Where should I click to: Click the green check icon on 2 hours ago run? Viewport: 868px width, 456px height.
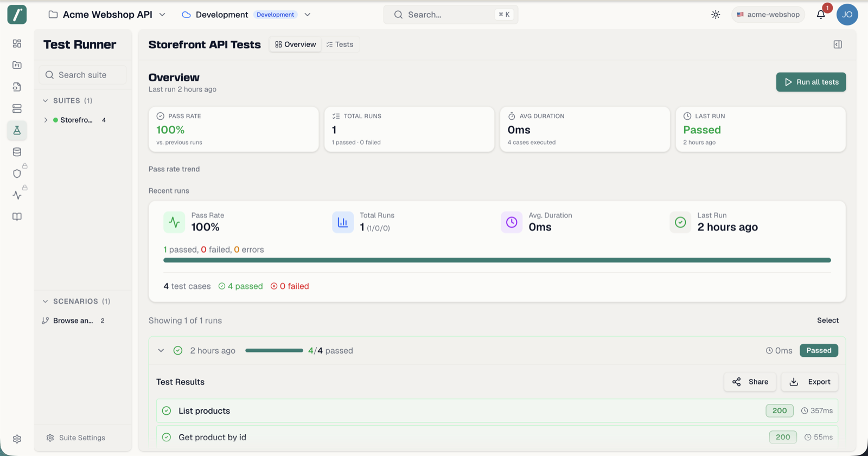pos(178,350)
